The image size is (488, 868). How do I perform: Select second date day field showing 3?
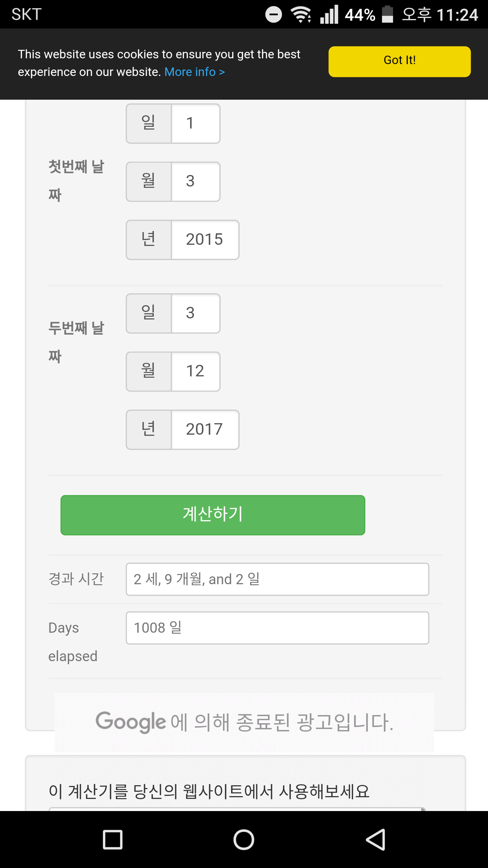point(196,313)
